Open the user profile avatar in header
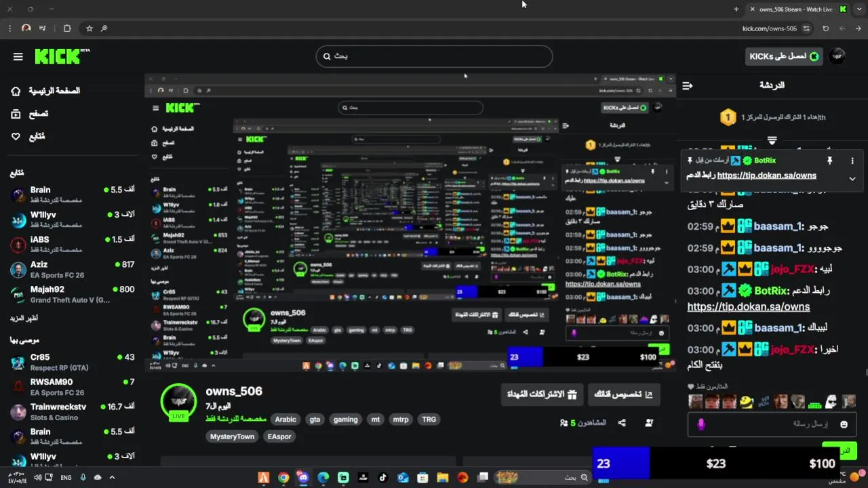 pyautogui.click(x=837, y=56)
